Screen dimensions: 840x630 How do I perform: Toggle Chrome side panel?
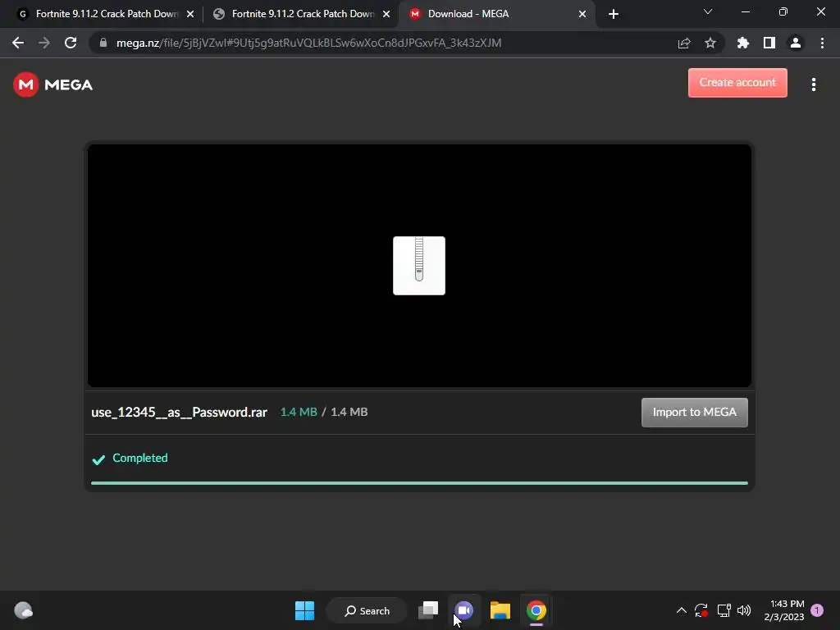click(x=769, y=43)
